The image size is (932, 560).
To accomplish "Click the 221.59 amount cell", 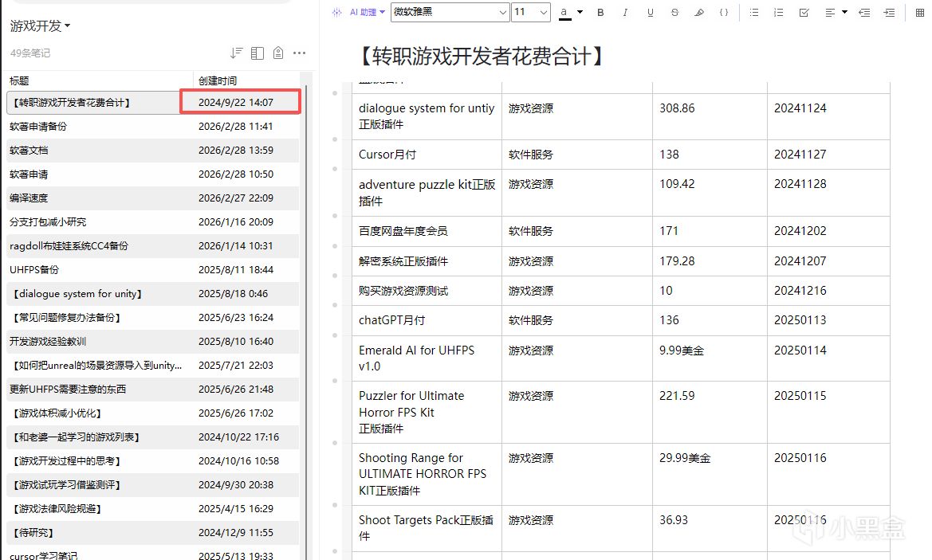I will tap(710, 412).
